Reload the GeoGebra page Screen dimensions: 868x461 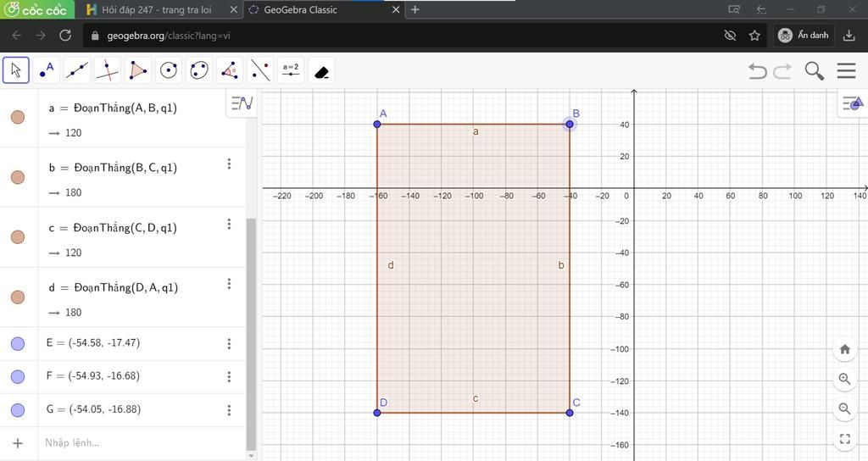65,36
